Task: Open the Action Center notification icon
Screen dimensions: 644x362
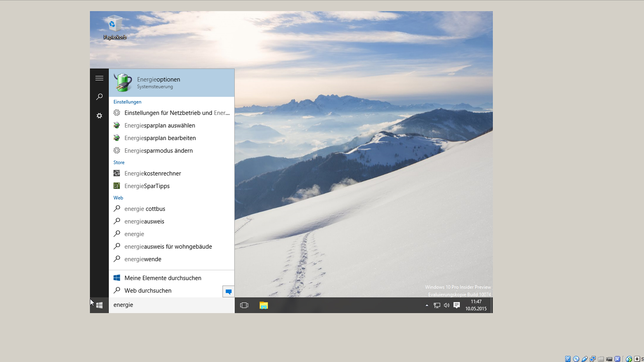Action: point(457,305)
